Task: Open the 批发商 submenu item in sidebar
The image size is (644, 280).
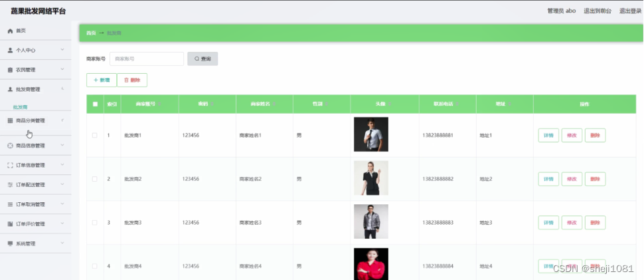Action: point(20,107)
